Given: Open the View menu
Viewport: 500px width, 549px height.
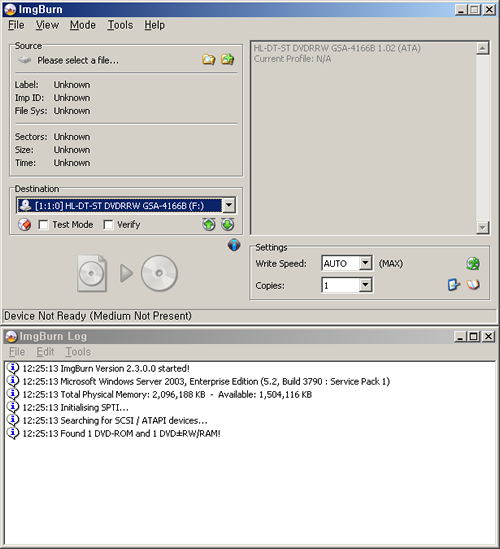Looking at the screenshot, I should coord(47,25).
